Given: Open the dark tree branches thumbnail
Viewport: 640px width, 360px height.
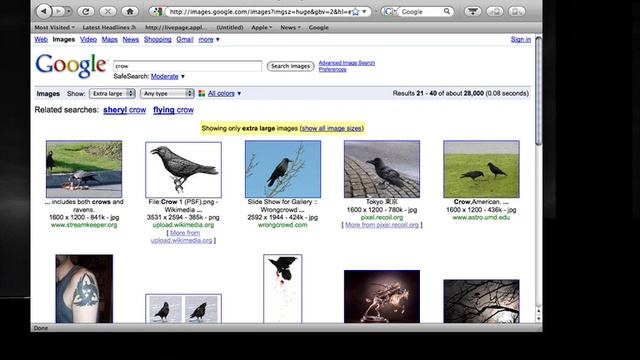Looking at the screenshot, I should 481,301.
